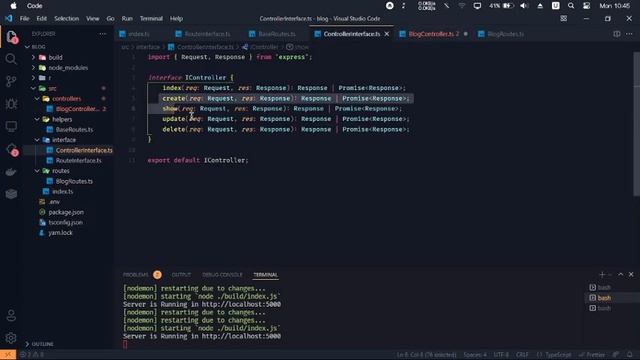Open Run and Debug view
The height and width of the screenshot is (360, 640).
(x=11, y=104)
